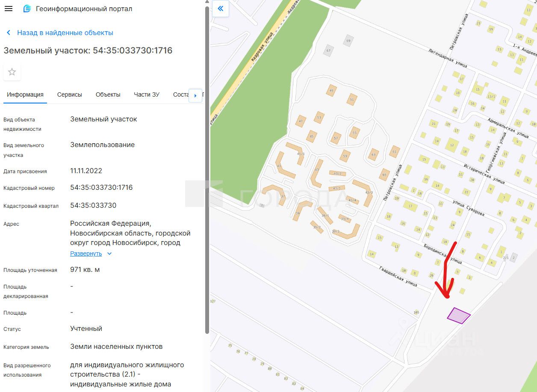Open the 'Части ЗУ' tab
The width and height of the screenshot is (537, 392).
pyautogui.click(x=147, y=94)
